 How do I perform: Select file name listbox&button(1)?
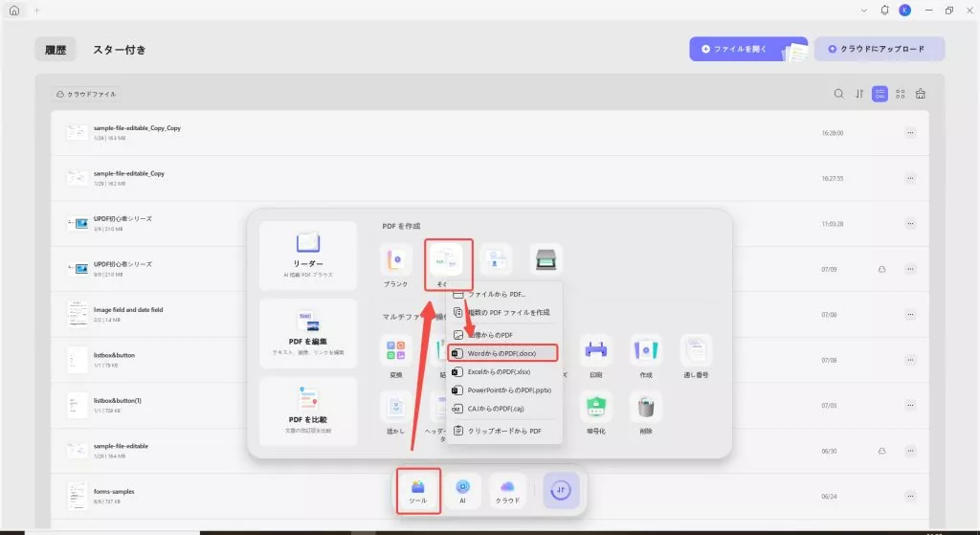pyautogui.click(x=118, y=401)
